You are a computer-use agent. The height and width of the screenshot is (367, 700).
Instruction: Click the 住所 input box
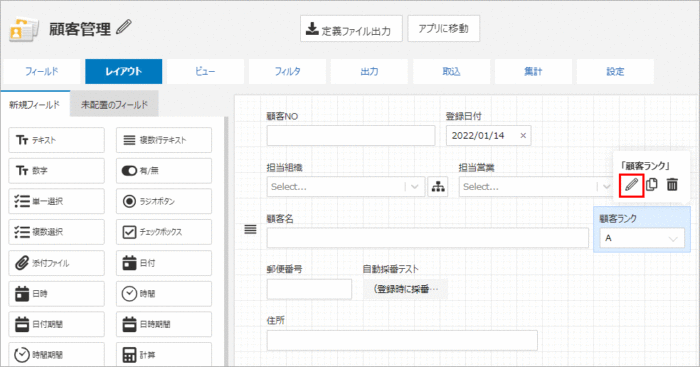pyautogui.click(x=402, y=341)
